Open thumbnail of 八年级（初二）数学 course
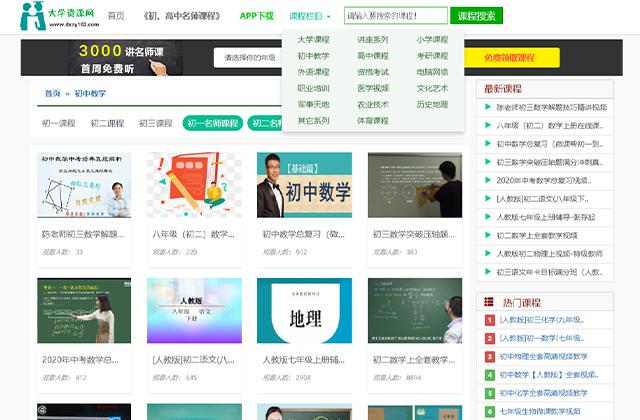 (194, 185)
